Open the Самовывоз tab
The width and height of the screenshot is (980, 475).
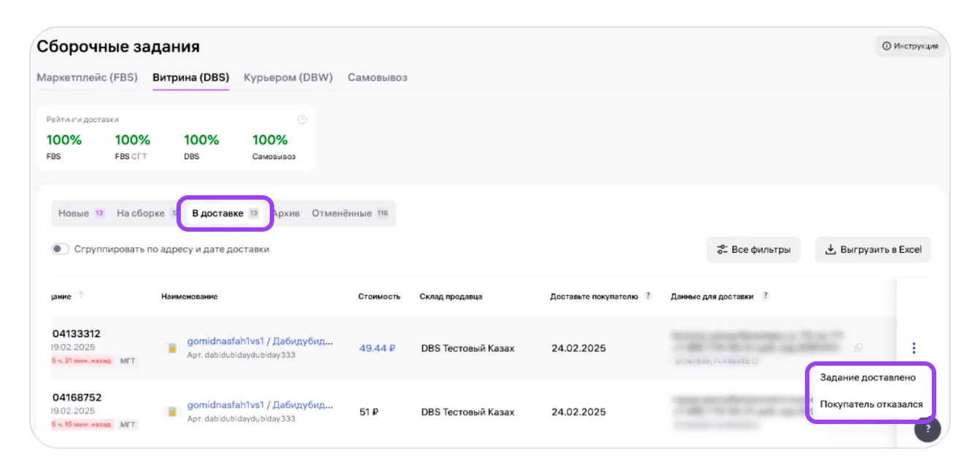377,77
